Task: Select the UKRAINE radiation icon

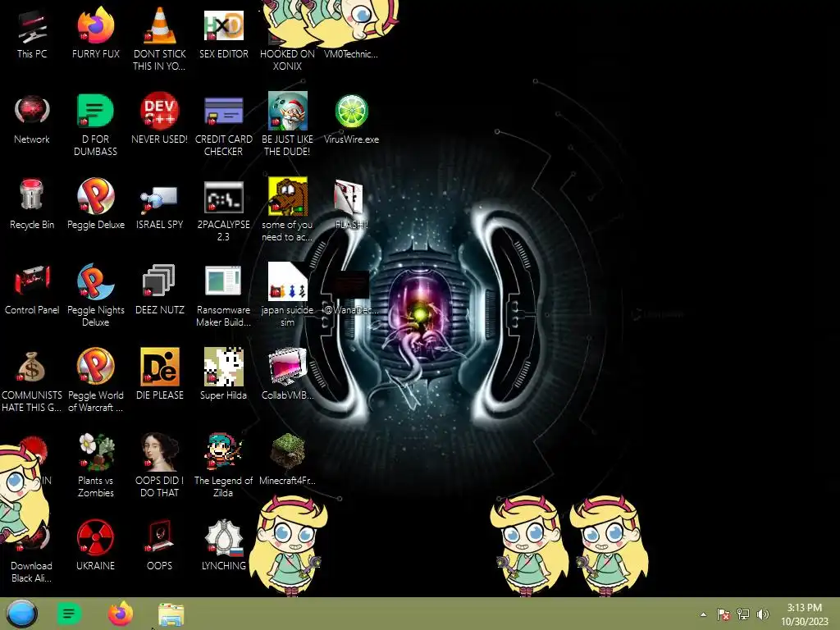Action: point(95,536)
